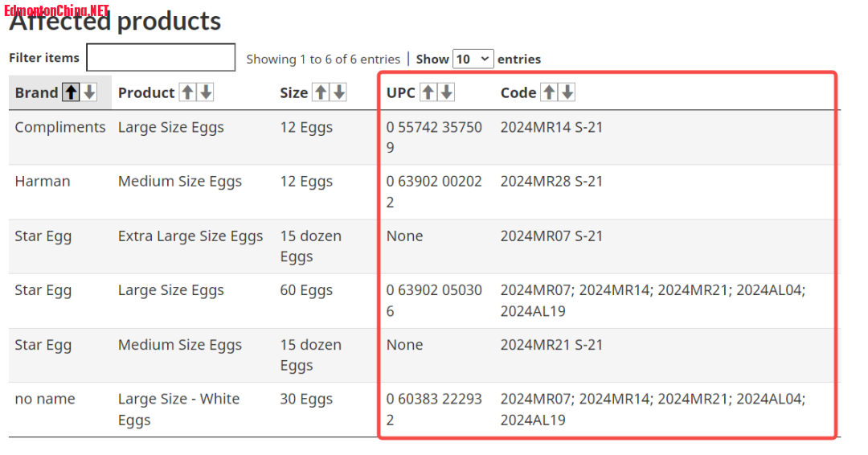Open the Show entries dropdown
The width and height of the screenshot is (868, 455).
(x=473, y=59)
